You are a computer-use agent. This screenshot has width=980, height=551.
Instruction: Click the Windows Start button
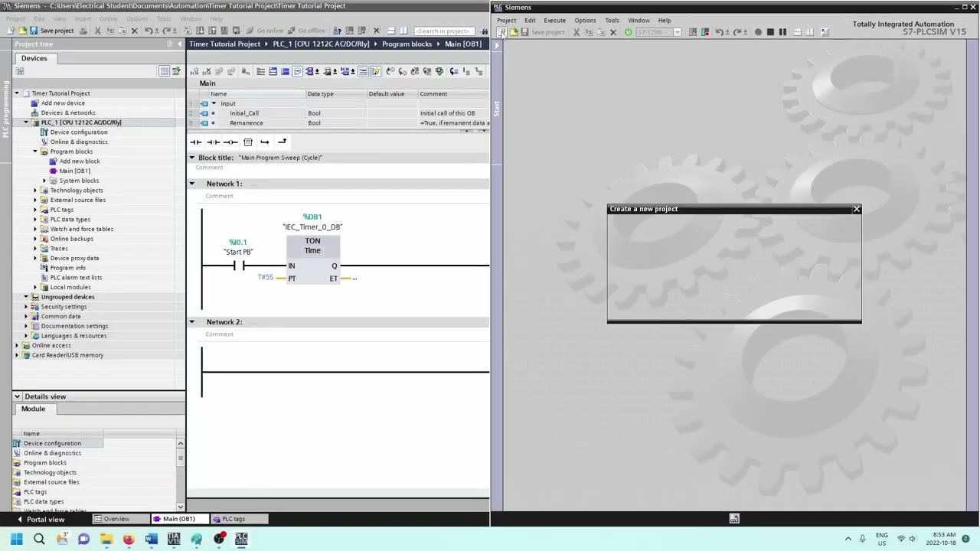[x=16, y=539]
